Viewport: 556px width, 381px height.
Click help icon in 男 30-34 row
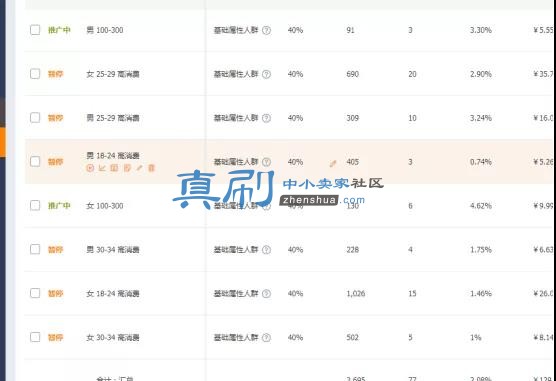pyautogui.click(x=266, y=250)
